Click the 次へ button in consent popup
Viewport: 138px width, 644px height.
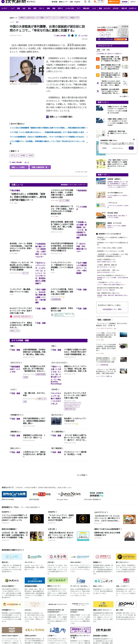pos(131,148)
